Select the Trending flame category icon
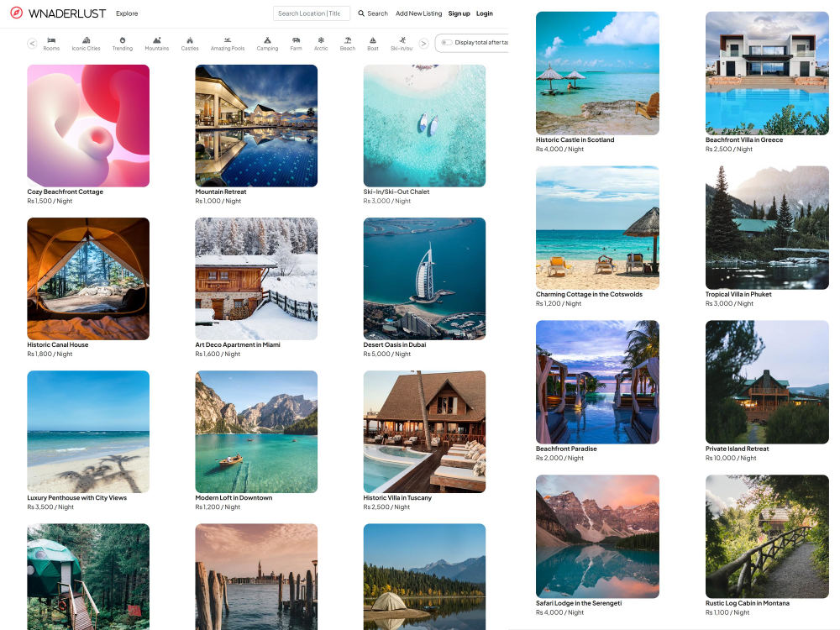Image resolution: width=840 pixels, height=630 pixels. 123,40
